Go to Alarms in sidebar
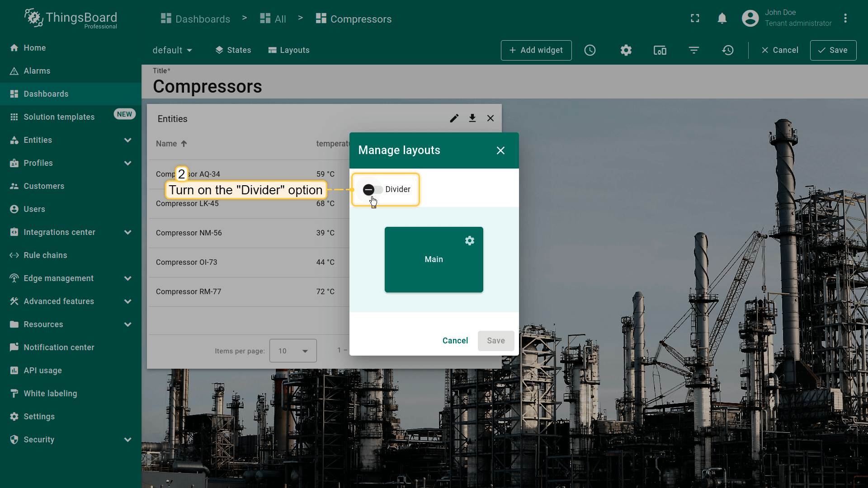 (x=37, y=71)
